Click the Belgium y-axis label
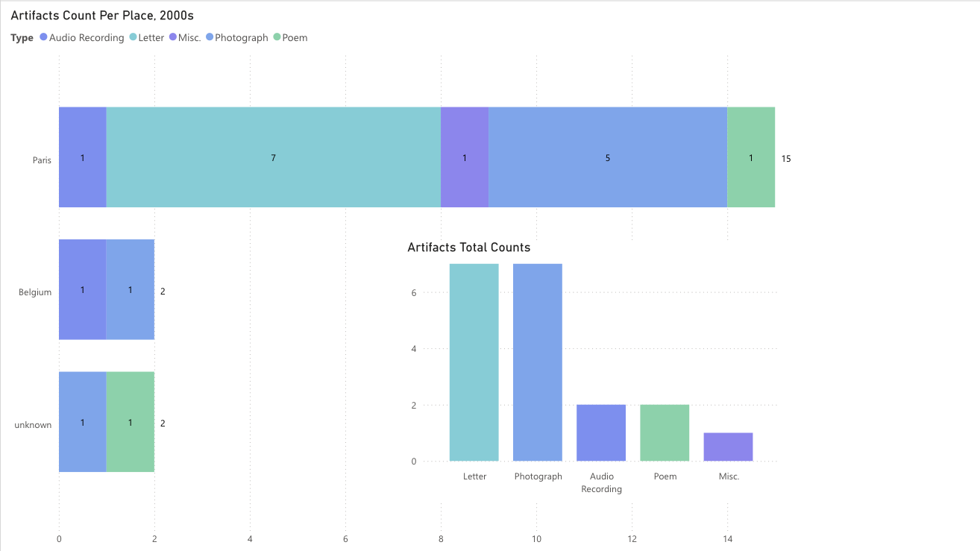This screenshot has height=551, width=980. 35,292
